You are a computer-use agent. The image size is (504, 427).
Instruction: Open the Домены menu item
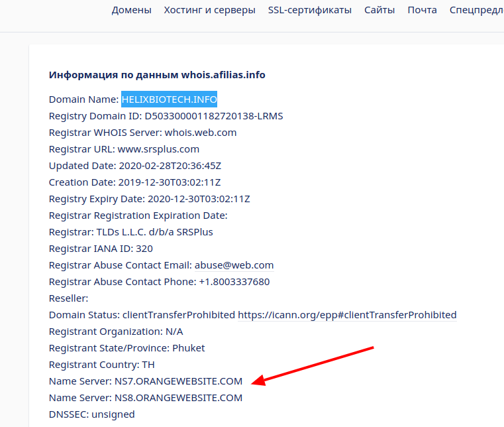[x=131, y=10]
